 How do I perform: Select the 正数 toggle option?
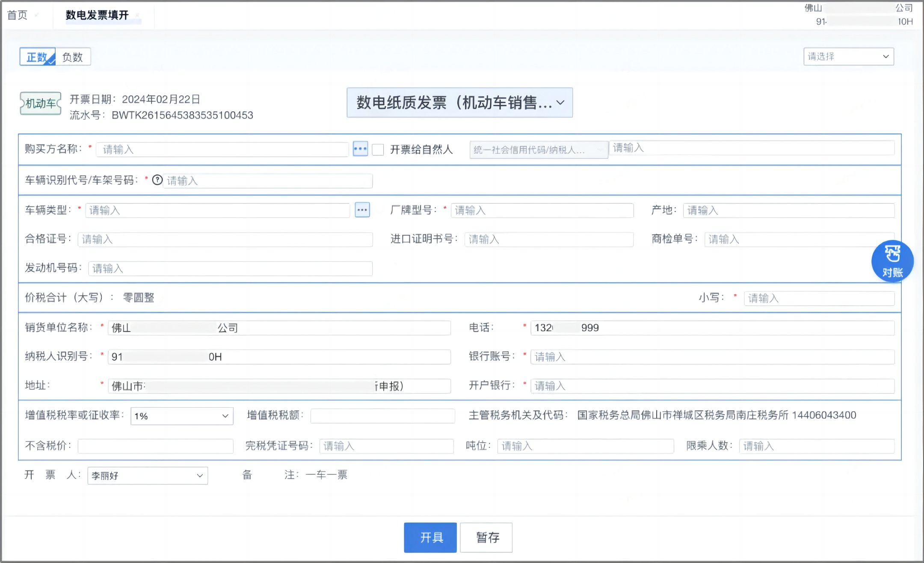(x=37, y=56)
